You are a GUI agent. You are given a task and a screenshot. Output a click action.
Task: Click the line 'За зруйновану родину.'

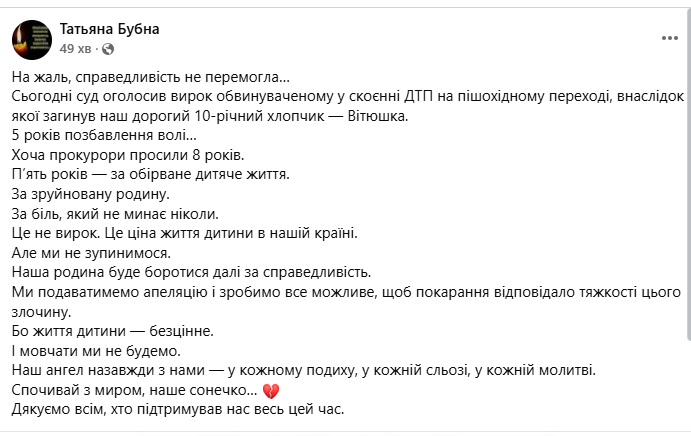point(92,193)
